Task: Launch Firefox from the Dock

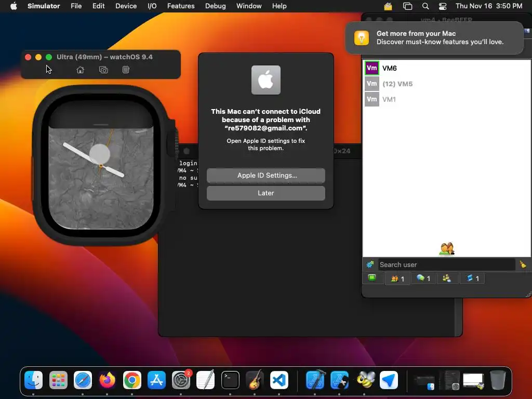Action: tap(107, 380)
